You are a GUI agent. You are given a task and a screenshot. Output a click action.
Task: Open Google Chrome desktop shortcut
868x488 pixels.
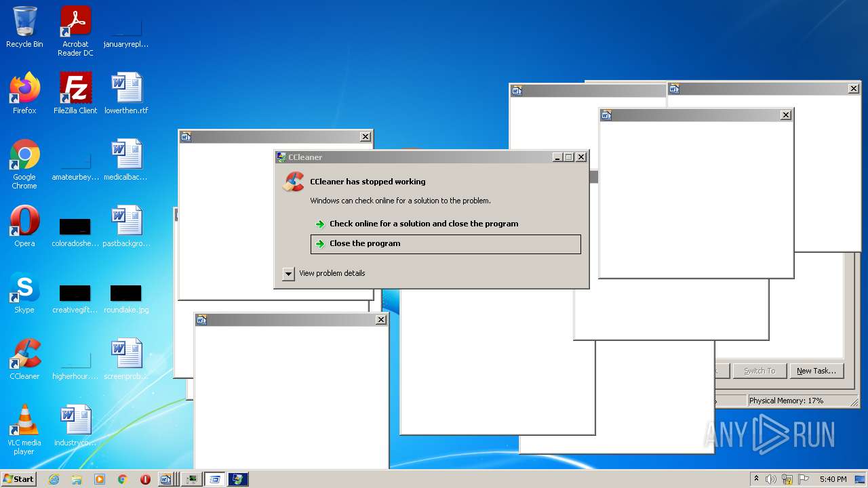coord(24,164)
